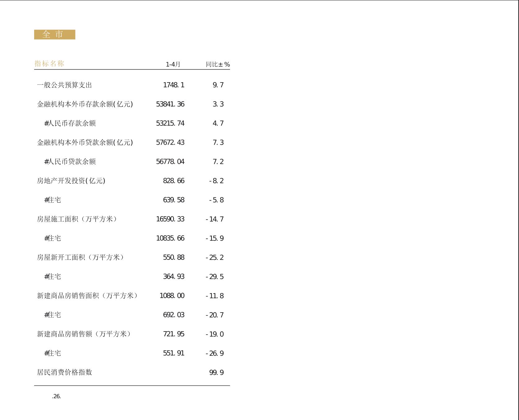Select 金融机构本外币贷款余额(亿元) row label
The width and height of the screenshot is (519, 420).
pyautogui.click(x=85, y=142)
